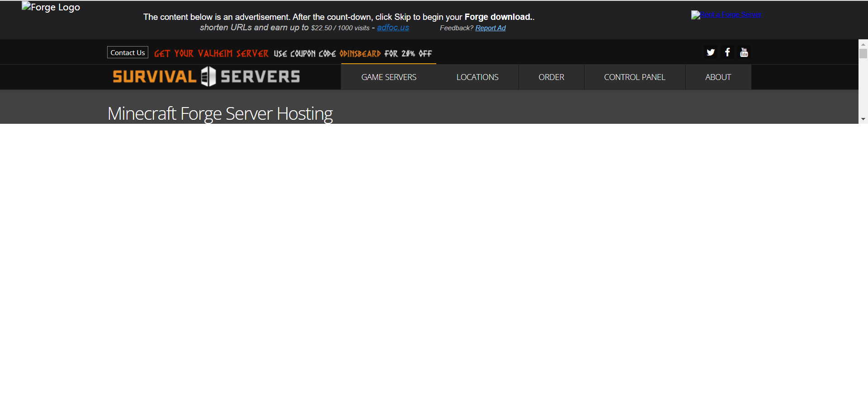
Task: Open the Facebook social icon
Action: pos(727,52)
